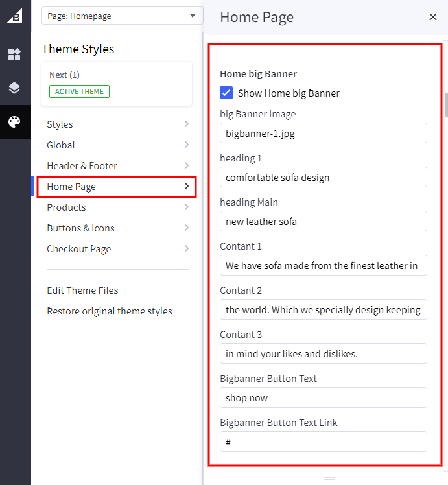Image resolution: width=448 pixels, height=485 pixels.
Task: Click the BigCommerce logo icon
Action: coord(14,16)
